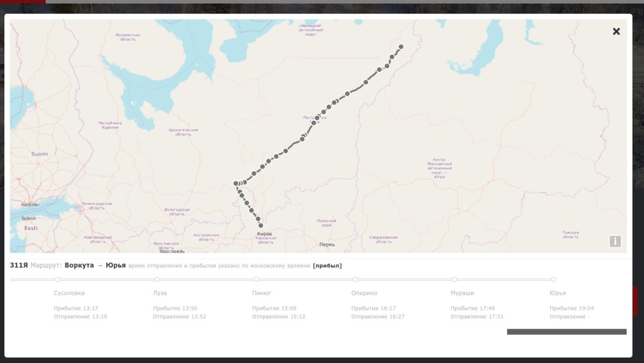This screenshot has width=644, height=363.
Task: Click the 311Я train number
Action: point(19,265)
